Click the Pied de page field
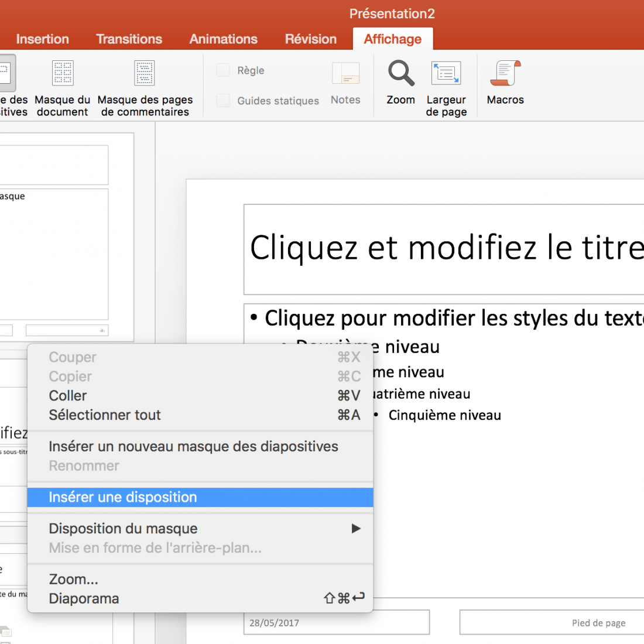The width and height of the screenshot is (644, 644). (x=551, y=622)
